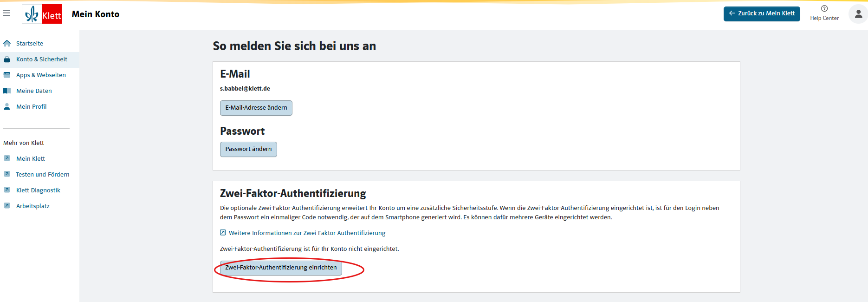This screenshot has height=302, width=868.
Task: Click the Mein Konto page title
Action: [96, 14]
